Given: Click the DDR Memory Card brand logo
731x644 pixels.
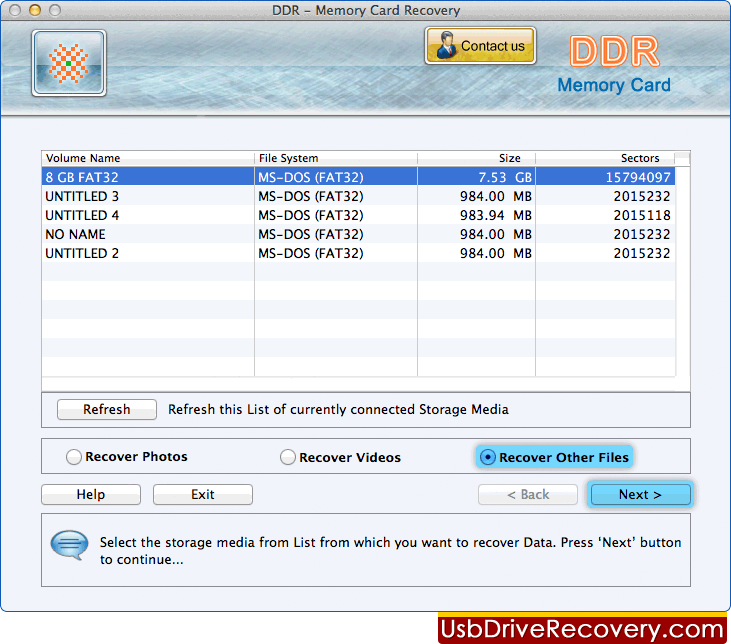Looking at the screenshot, I should point(614,65).
